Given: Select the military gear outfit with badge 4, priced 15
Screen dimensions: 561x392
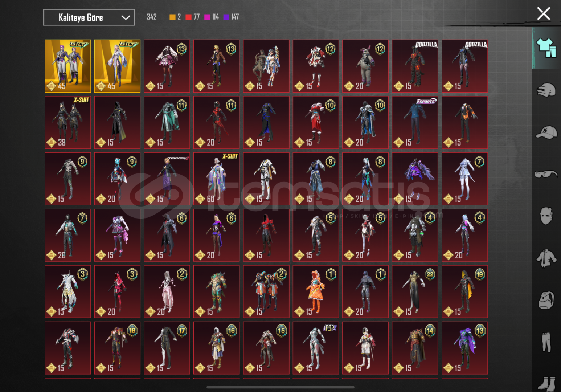Looking at the screenshot, I should (415, 235).
